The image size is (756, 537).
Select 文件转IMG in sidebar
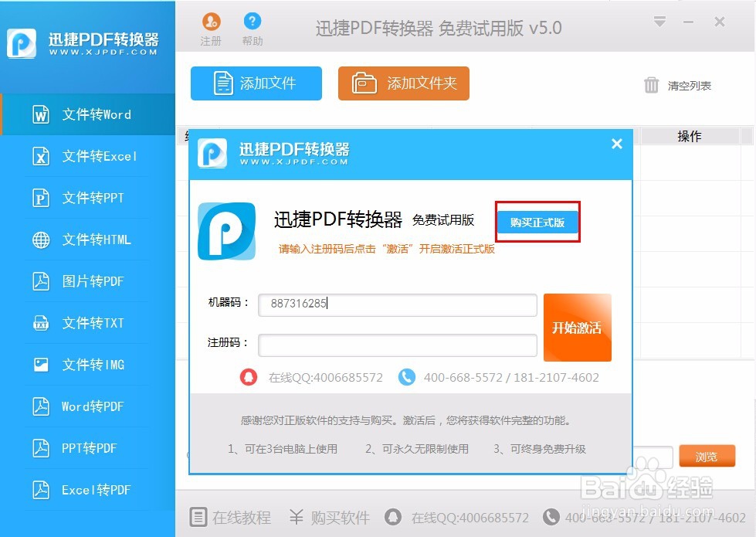point(88,365)
